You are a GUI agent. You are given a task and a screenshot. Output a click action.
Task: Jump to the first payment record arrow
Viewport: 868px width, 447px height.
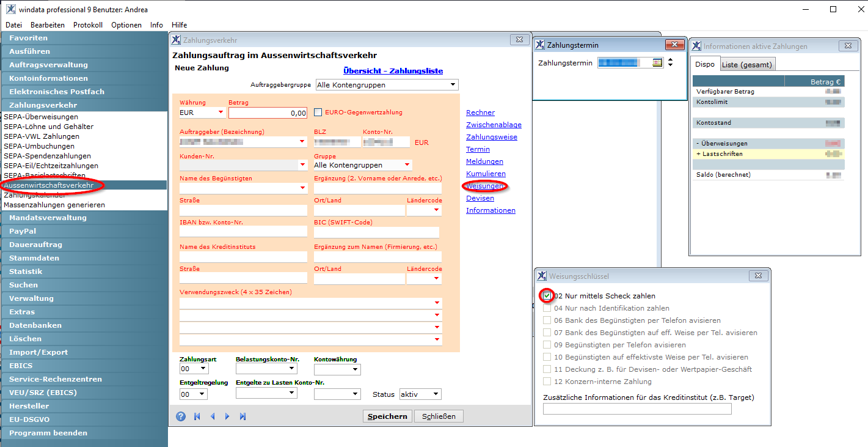197,416
